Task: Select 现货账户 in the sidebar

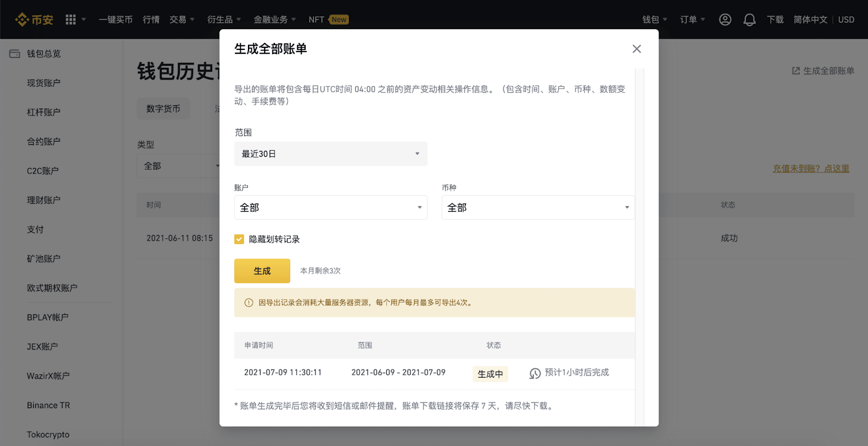Action: [x=43, y=83]
